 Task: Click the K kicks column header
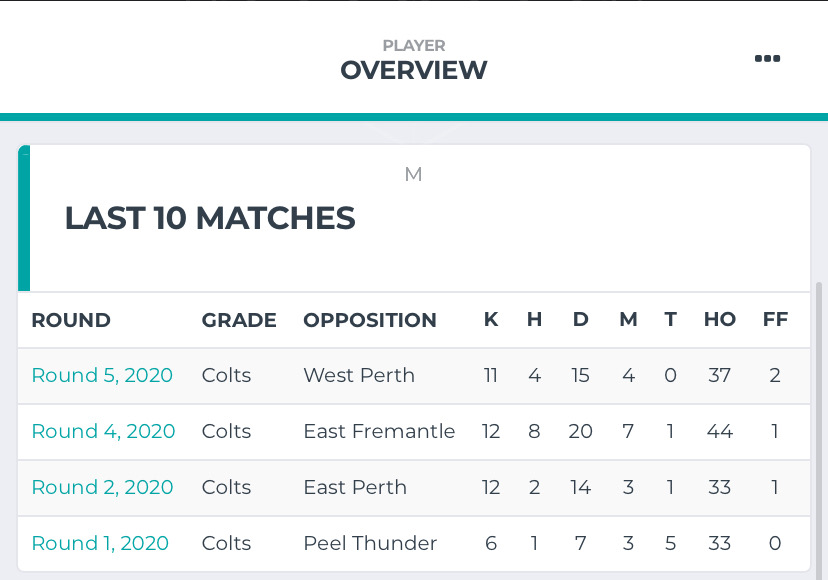491,320
